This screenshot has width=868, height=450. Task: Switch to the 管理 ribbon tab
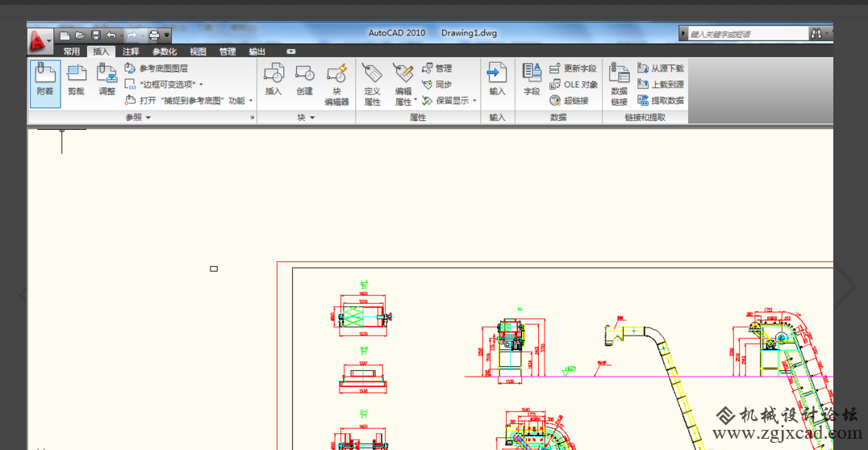227,52
